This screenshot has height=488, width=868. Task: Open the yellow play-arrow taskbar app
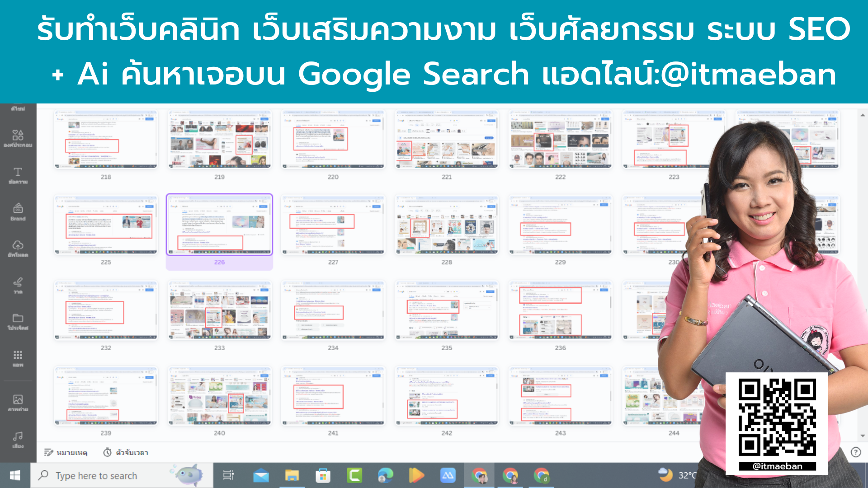click(416, 475)
